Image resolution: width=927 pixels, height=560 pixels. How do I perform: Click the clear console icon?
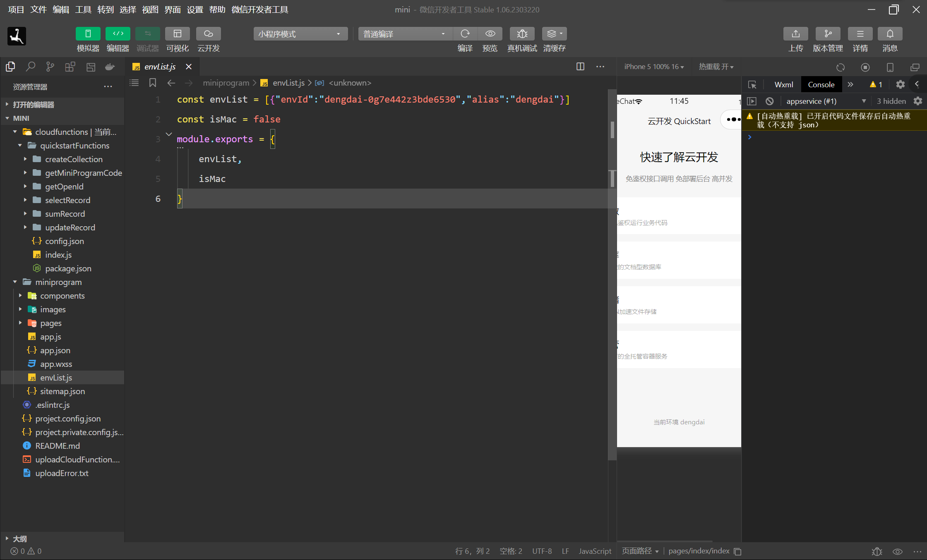769,101
